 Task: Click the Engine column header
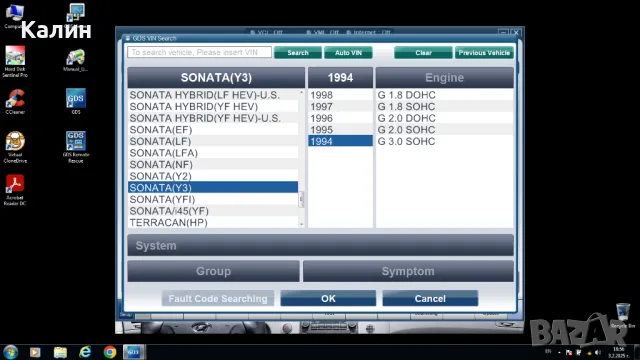444,78
